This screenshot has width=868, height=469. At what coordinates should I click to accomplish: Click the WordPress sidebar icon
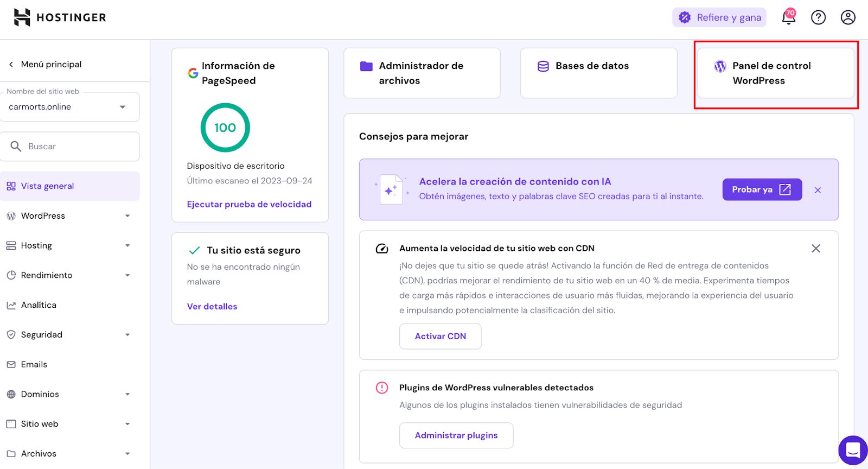(x=11, y=216)
